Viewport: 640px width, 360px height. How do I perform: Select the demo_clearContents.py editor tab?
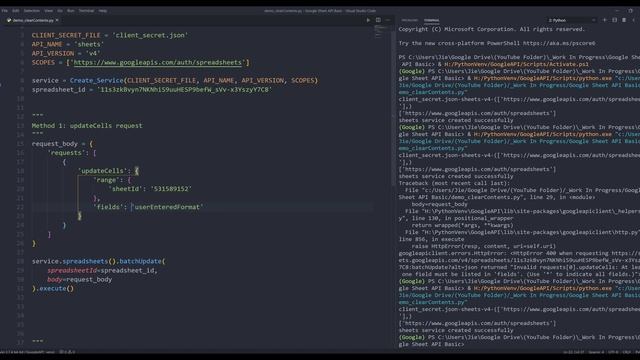coord(33,20)
